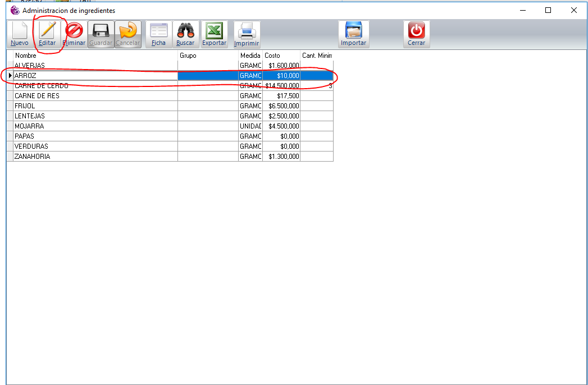Choose the MOJARRA ingredient row

(x=95, y=126)
